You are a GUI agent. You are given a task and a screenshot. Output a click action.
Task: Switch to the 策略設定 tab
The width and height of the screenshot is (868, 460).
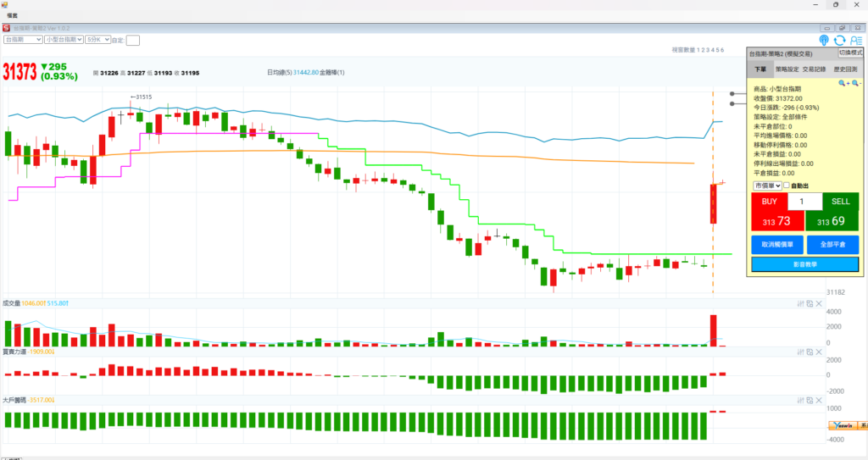tap(786, 69)
